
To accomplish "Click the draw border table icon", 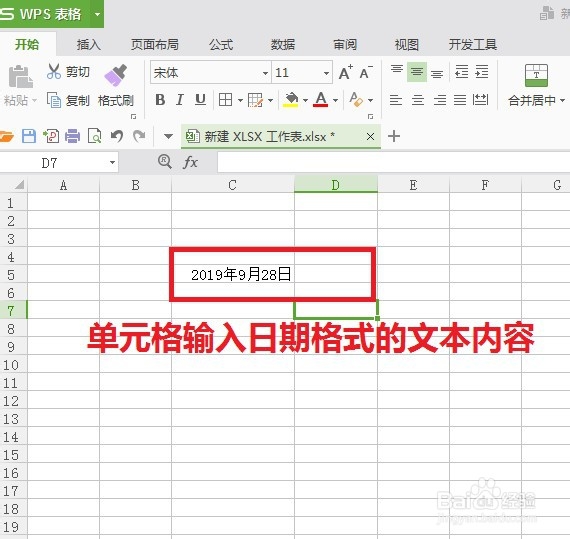I will (255, 100).
